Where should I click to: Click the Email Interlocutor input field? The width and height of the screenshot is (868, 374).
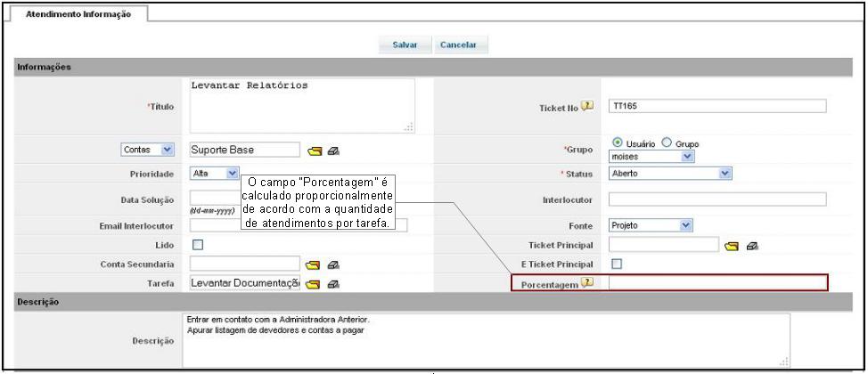[299, 225]
